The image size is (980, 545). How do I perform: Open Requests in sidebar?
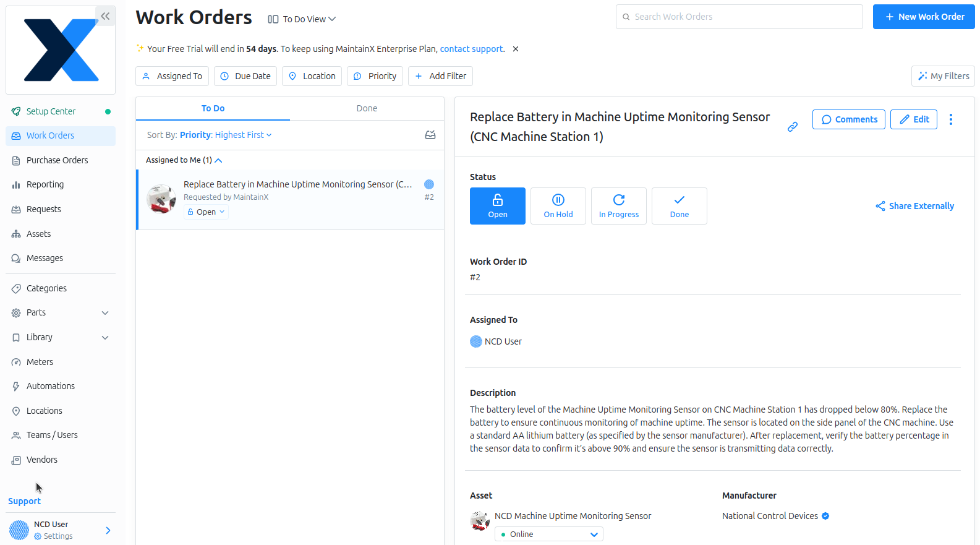coord(61,209)
